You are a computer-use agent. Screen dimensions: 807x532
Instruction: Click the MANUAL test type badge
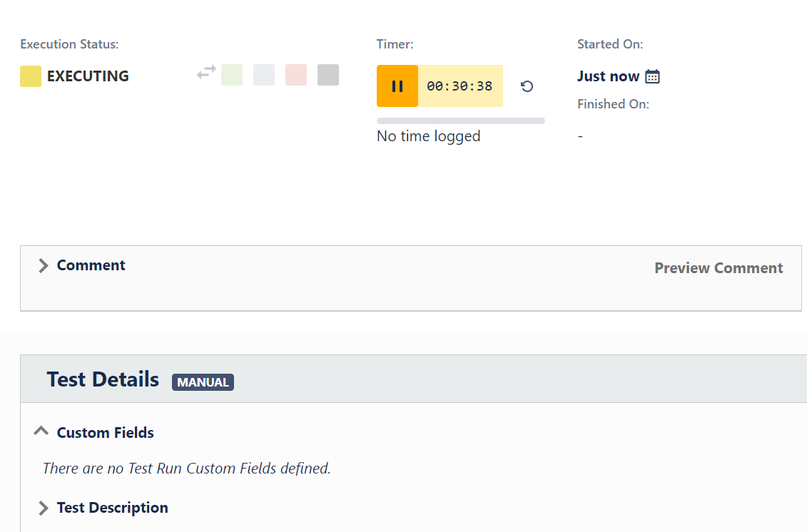[203, 382]
